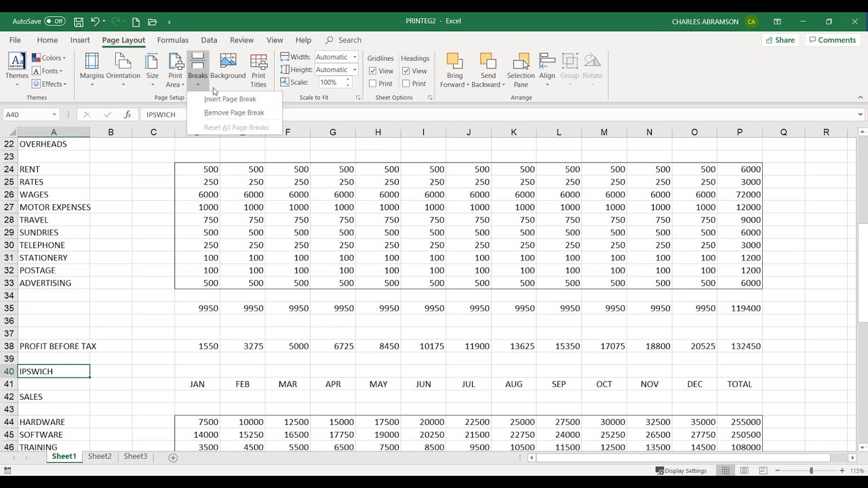Click the zoom slider handle

click(x=811, y=470)
